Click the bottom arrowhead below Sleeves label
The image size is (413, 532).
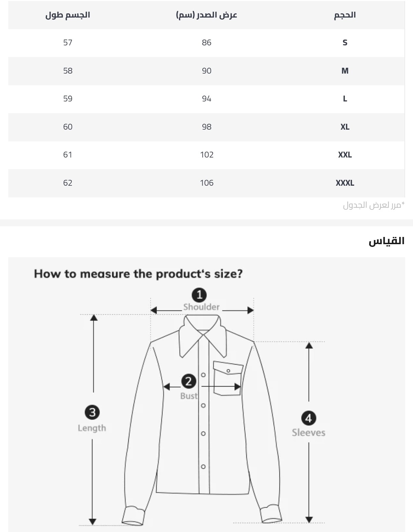pyautogui.click(x=309, y=519)
